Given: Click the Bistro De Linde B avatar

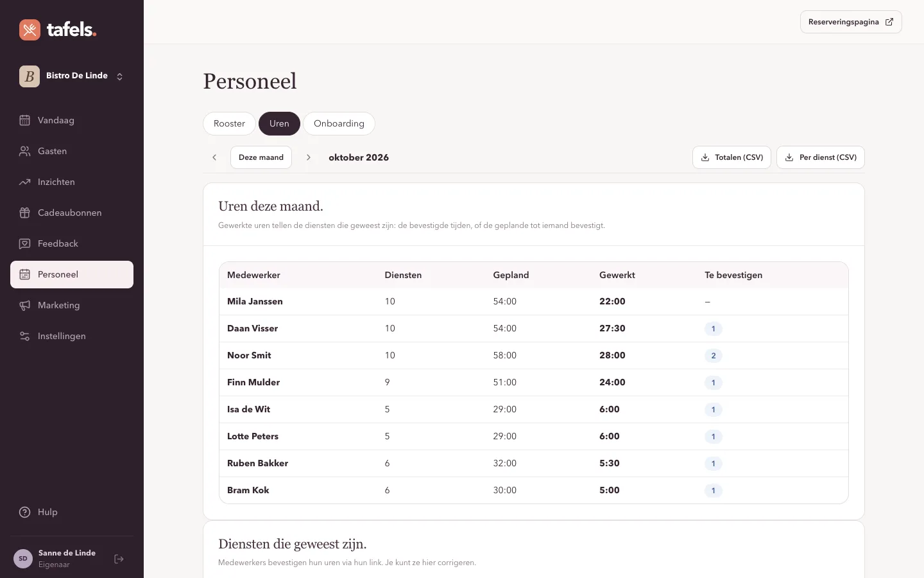Looking at the screenshot, I should click(30, 76).
